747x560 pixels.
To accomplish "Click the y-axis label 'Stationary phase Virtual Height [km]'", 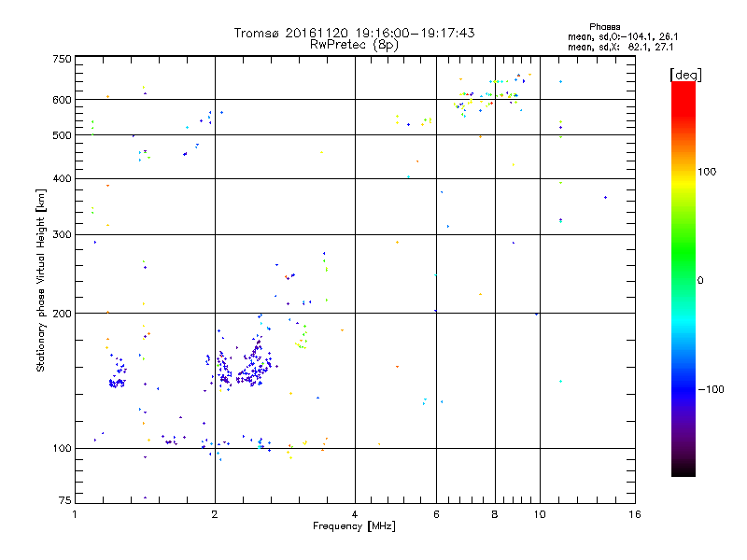I will 40,280.
